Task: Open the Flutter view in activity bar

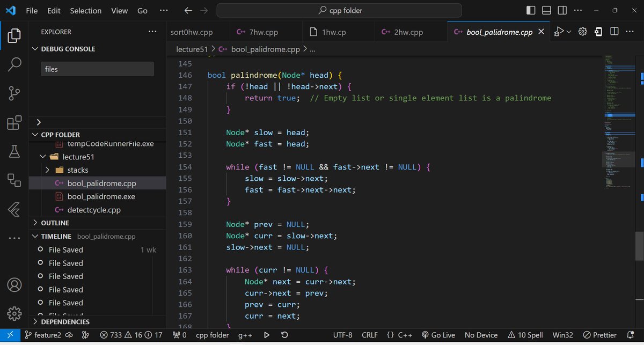Action: click(x=14, y=209)
